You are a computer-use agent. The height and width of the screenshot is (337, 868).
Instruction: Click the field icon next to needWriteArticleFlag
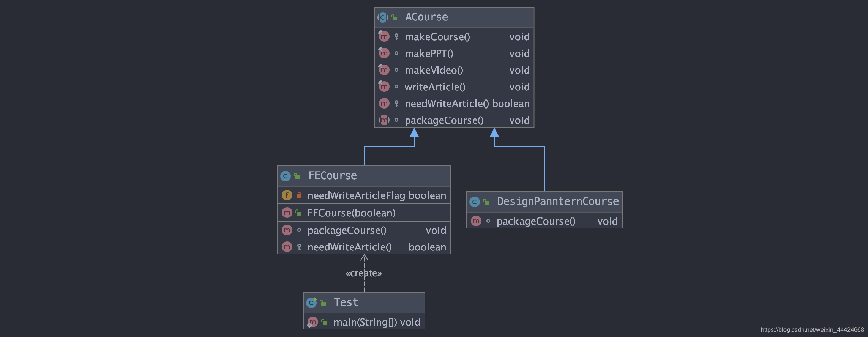click(x=287, y=195)
